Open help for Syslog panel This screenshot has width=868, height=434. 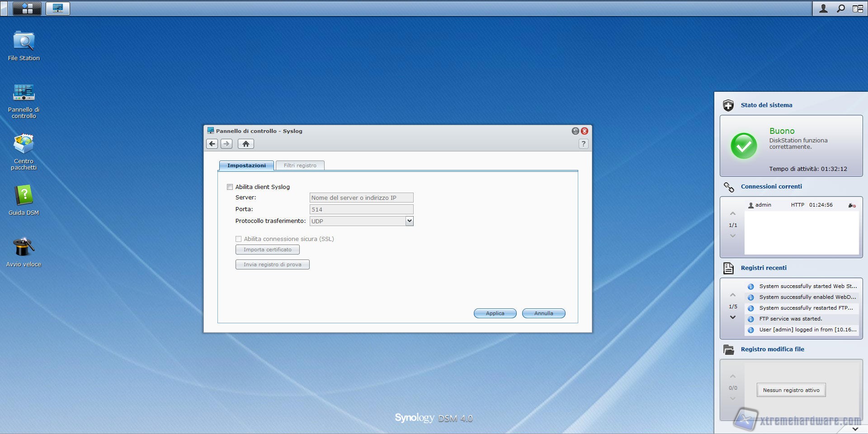coord(583,144)
